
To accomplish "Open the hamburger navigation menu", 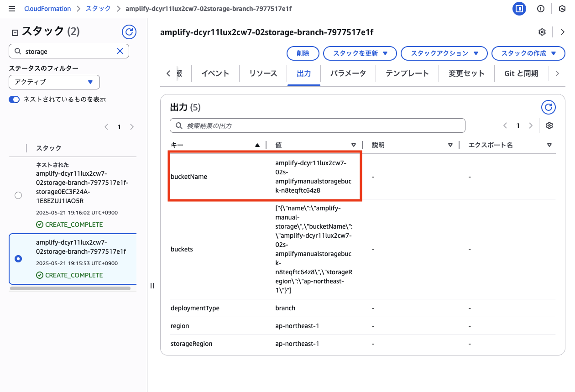I will (12, 9).
